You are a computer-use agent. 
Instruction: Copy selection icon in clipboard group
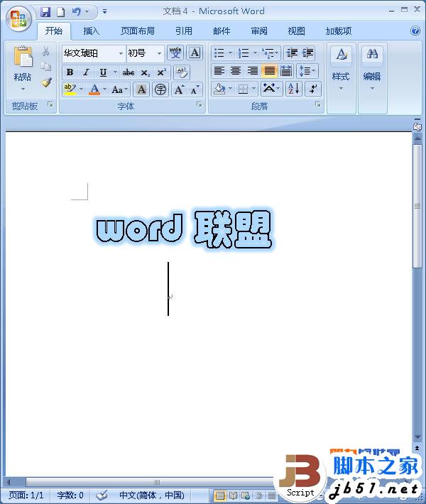point(46,67)
